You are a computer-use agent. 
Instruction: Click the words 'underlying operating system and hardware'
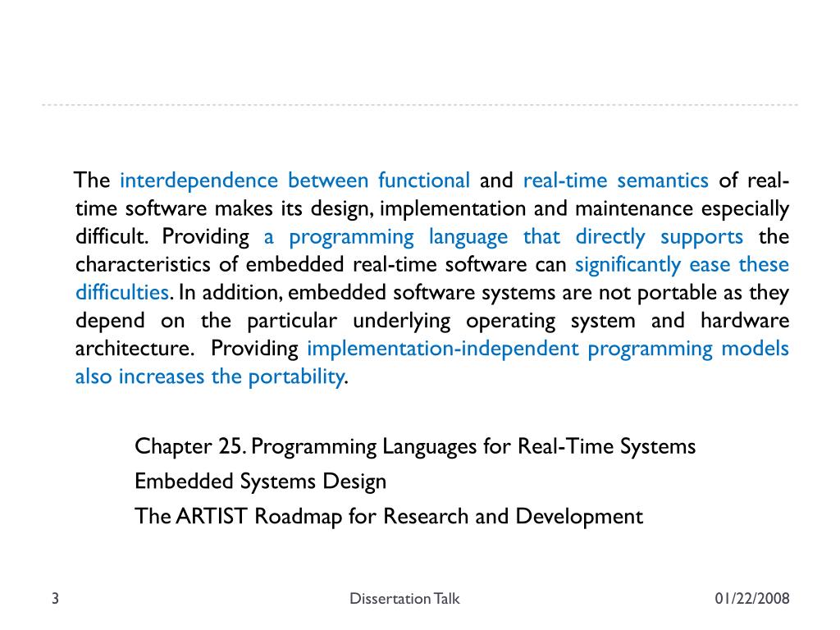571,321
